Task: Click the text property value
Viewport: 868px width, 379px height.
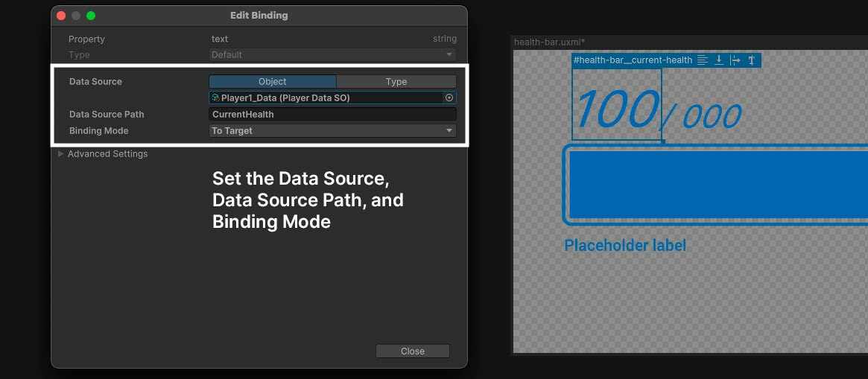Action: coord(220,39)
